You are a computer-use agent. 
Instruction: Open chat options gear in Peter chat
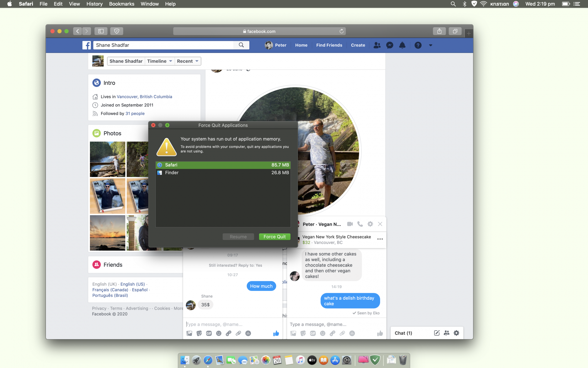[x=370, y=224]
